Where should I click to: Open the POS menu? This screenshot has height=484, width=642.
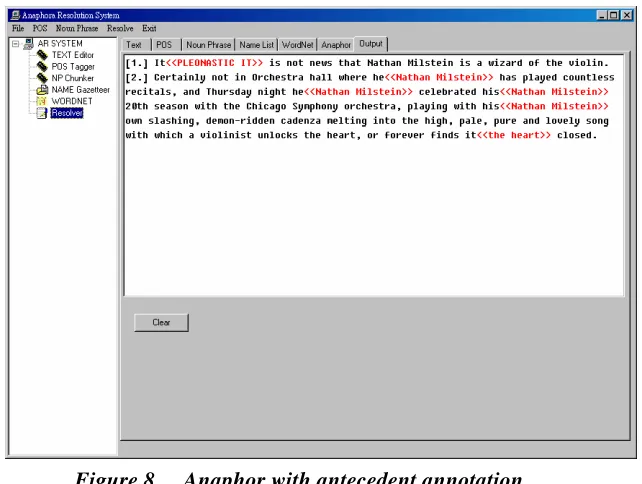(x=40, y=28)
